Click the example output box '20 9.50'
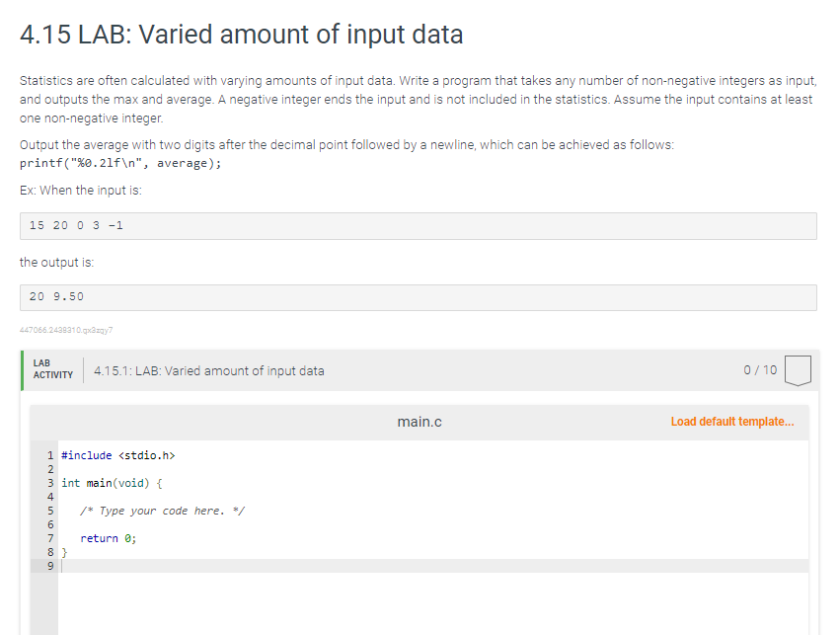The height and width of the screenshot is (635, 840). coord(419,296)
